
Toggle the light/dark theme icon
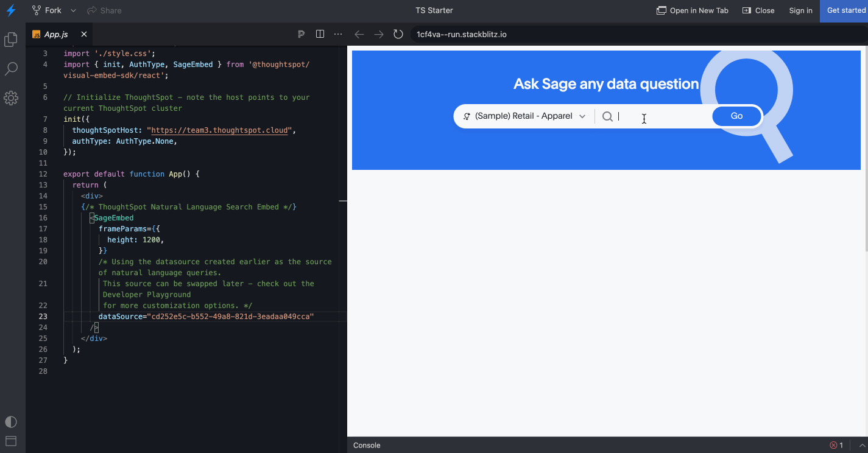tap(11, 422)
